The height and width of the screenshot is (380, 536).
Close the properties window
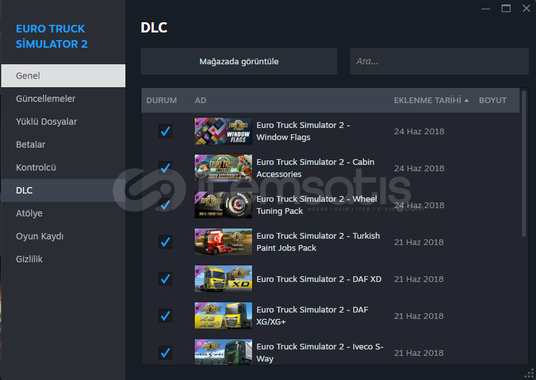(526, 8)
